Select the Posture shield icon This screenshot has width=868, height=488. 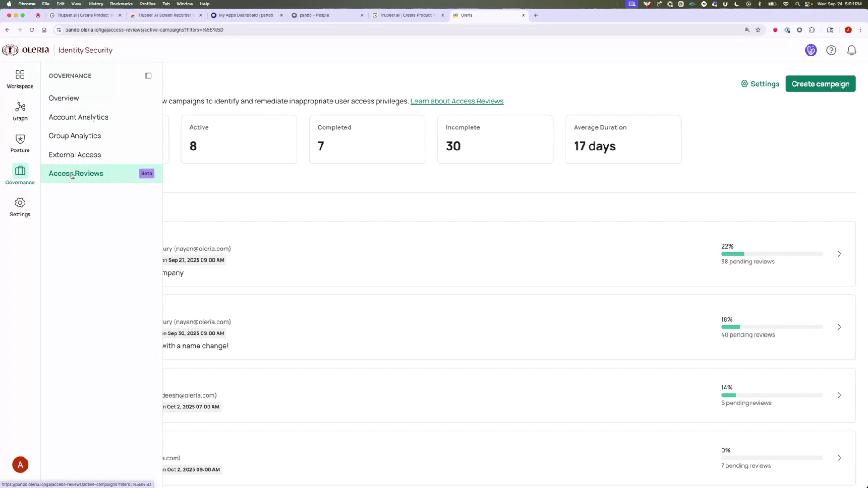pyautogui.click(x=19, y=143)
